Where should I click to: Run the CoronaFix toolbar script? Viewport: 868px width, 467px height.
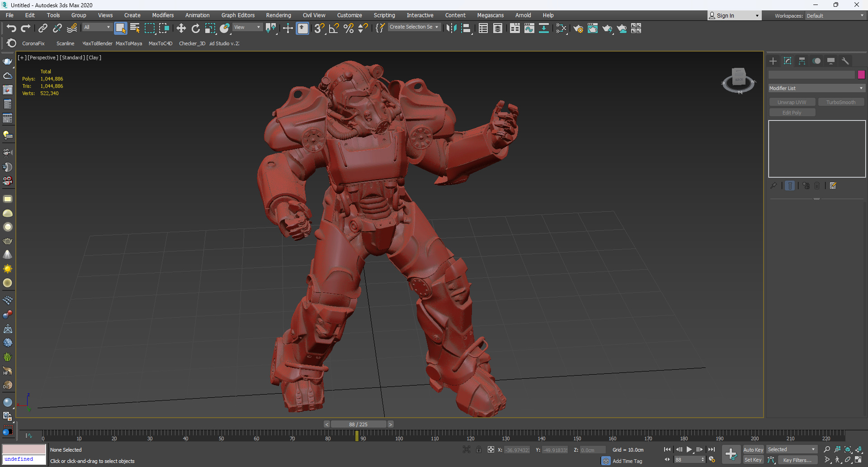(x=33, y=43)
